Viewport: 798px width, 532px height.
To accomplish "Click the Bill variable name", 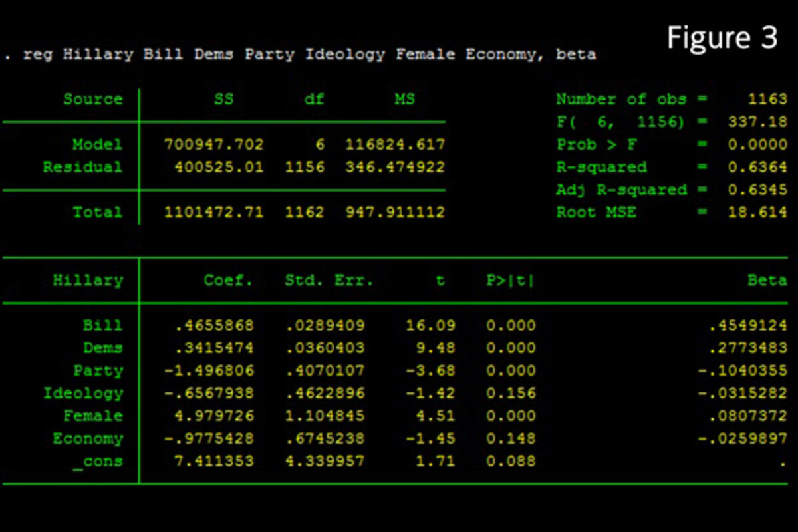I will 102,325.
